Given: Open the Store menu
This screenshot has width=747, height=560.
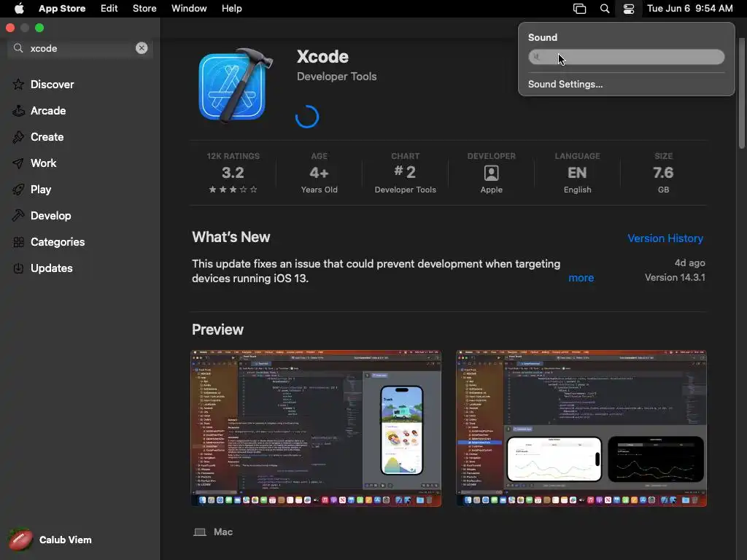Looking at the screenshot, I should tap(144, 9).
